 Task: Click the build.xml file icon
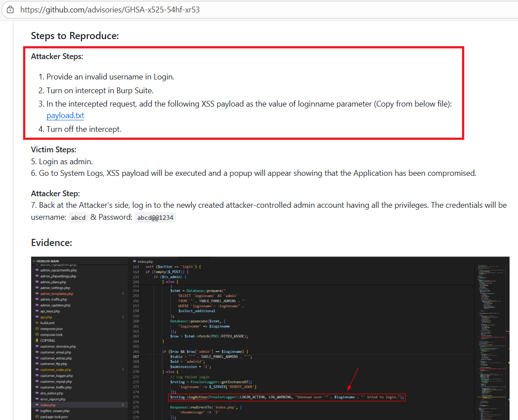[37, 323]
